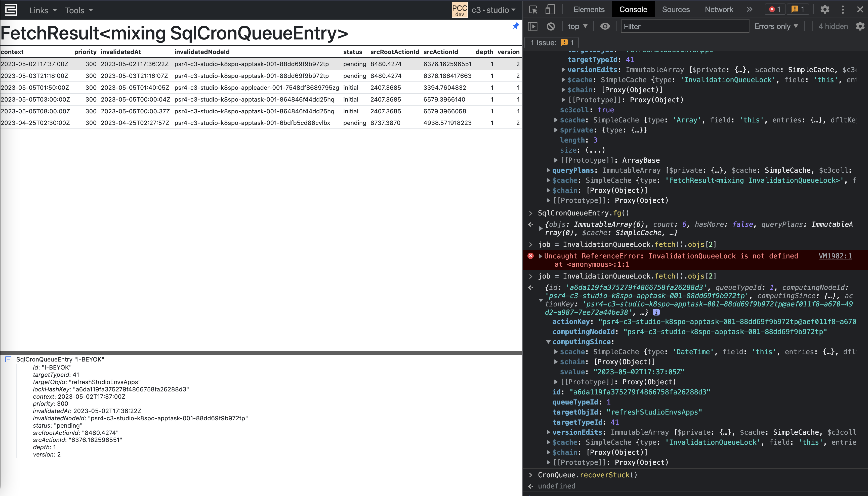Viewport: 868px width, 496px height.
Task: Open the VM1982:1 source link
Action: click(x=835, y=256)
